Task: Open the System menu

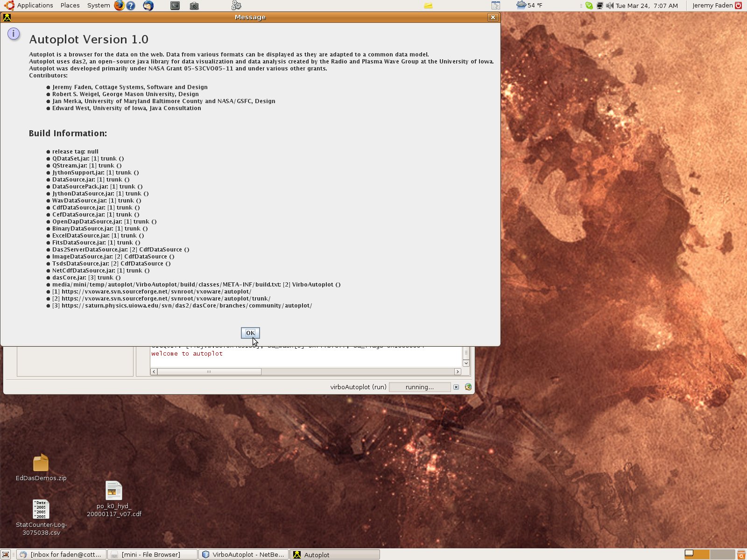Action: pos(98,5)
